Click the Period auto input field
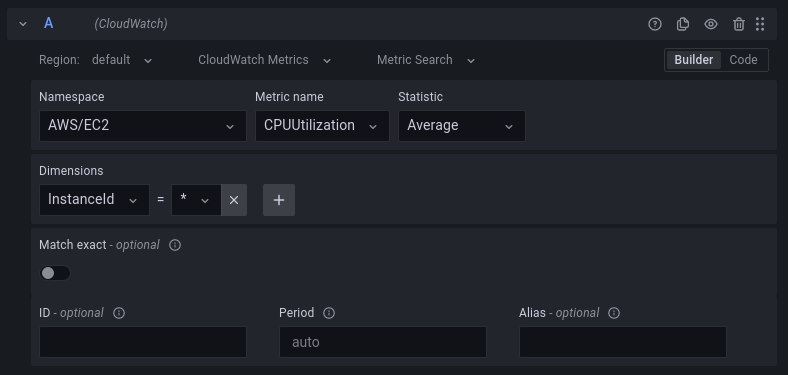The width and height of the screenshot is (788, 375). click(383, 342)
